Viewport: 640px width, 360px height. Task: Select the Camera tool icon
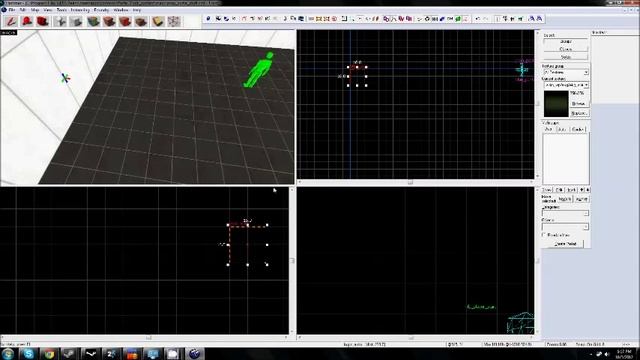43,21
